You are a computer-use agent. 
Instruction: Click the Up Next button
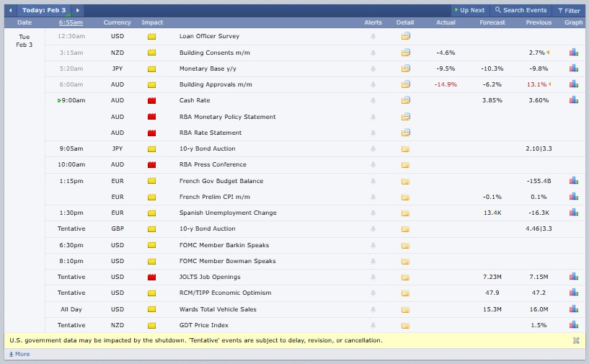(x=469, y=11)
